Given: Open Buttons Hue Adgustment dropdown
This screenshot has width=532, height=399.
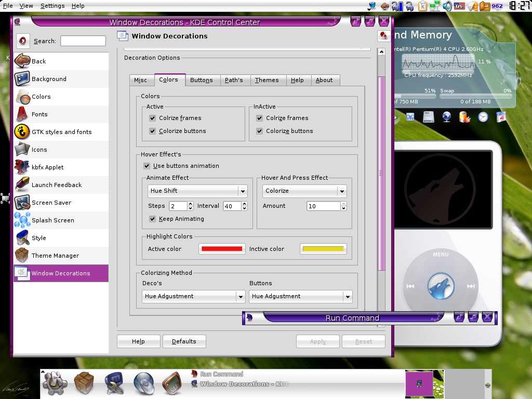Looking at the screenshot, I should point(301,296).
